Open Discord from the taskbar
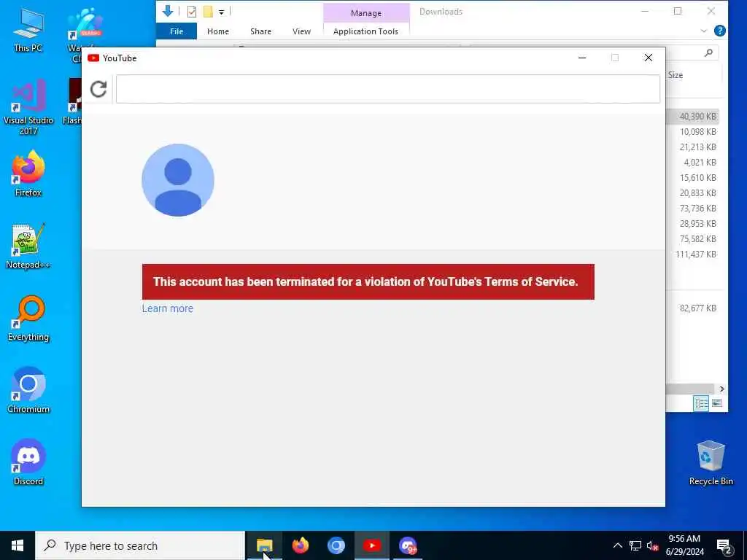The height and width of the screenshot is (560, 747). [x=408, y=545]
